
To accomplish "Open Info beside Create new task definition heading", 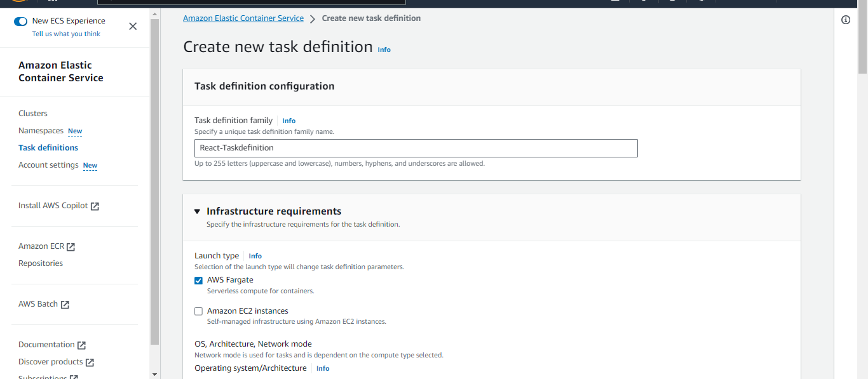I will coord(384,50).
